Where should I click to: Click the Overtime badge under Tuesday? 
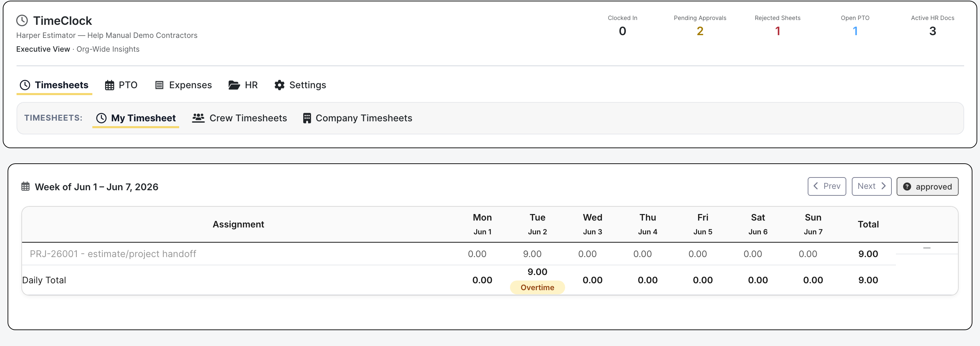(x=538, y=287)
